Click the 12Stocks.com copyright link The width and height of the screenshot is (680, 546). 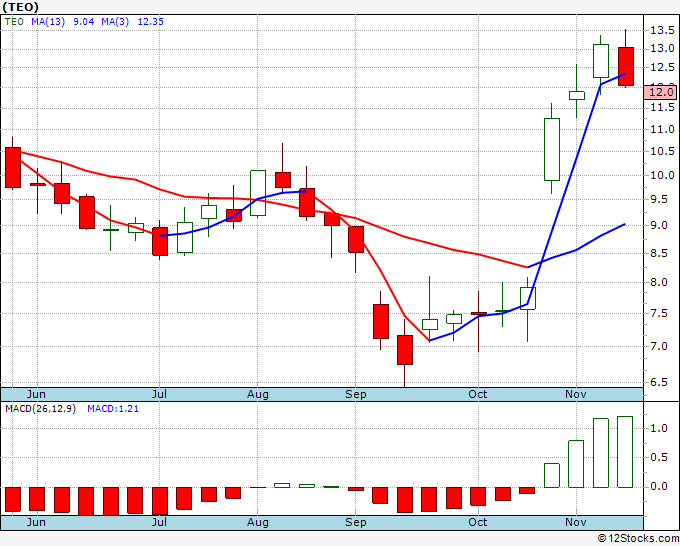pyautogui.click(x=638, y=538)
